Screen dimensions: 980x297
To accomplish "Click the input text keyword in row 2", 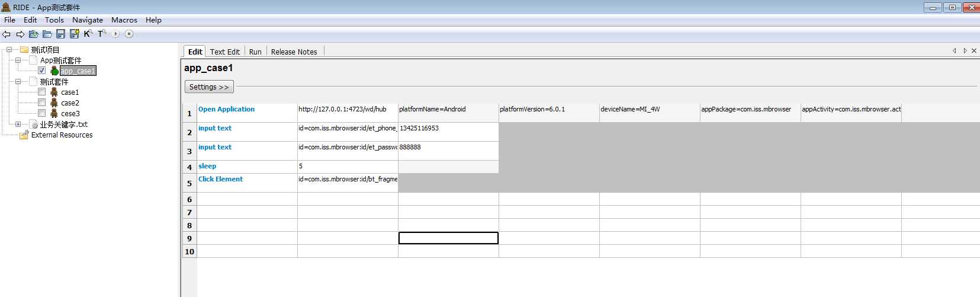I will [247, 132].
